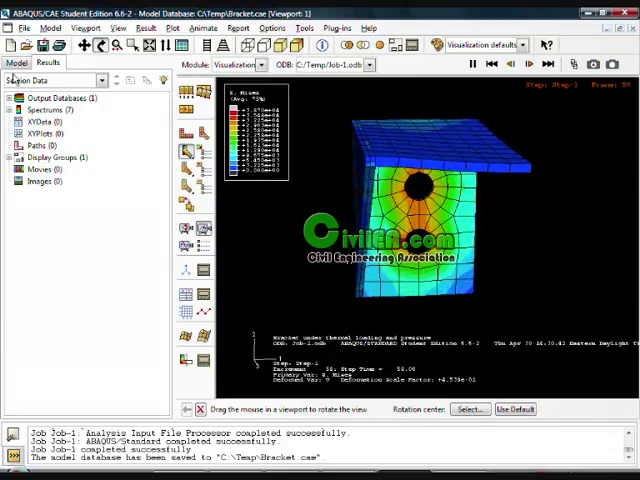Expand the Output Databases tree node

tap(9, 98)
